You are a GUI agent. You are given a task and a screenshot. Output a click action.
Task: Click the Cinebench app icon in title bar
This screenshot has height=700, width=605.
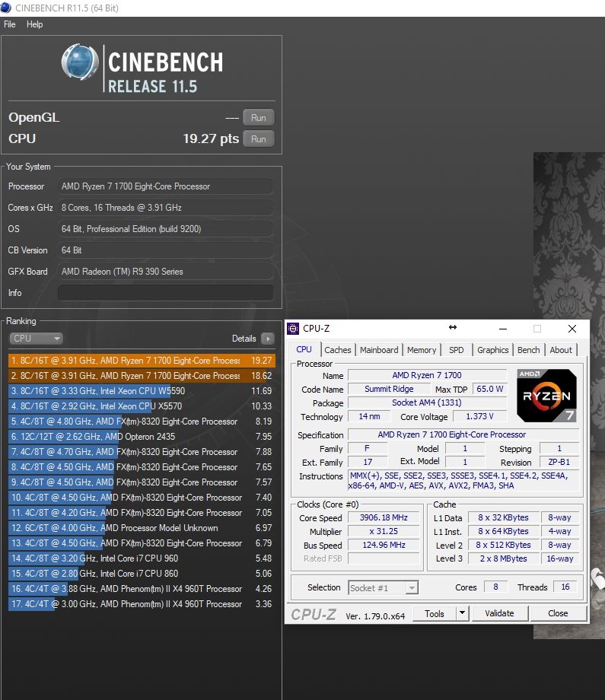pos(6,8)
